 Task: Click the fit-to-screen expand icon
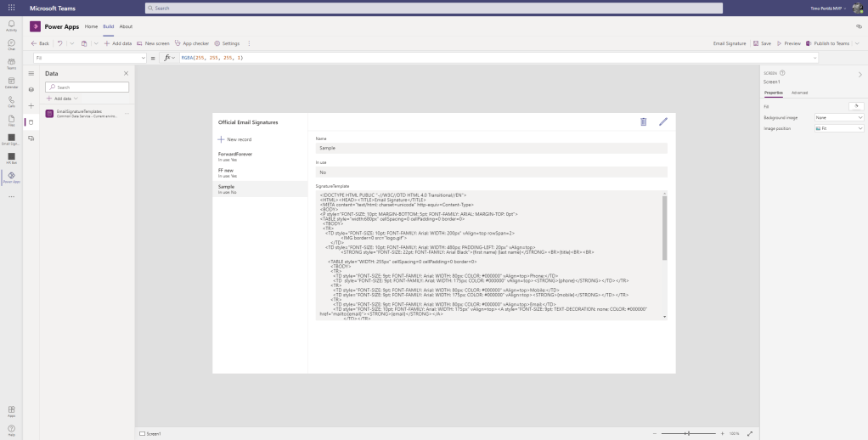point(749,433)
